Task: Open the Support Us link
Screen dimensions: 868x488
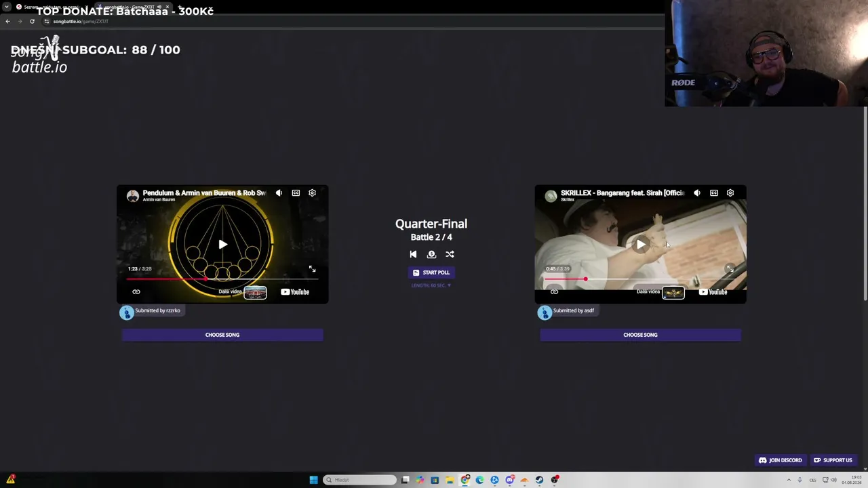Action: coord(833,460)
